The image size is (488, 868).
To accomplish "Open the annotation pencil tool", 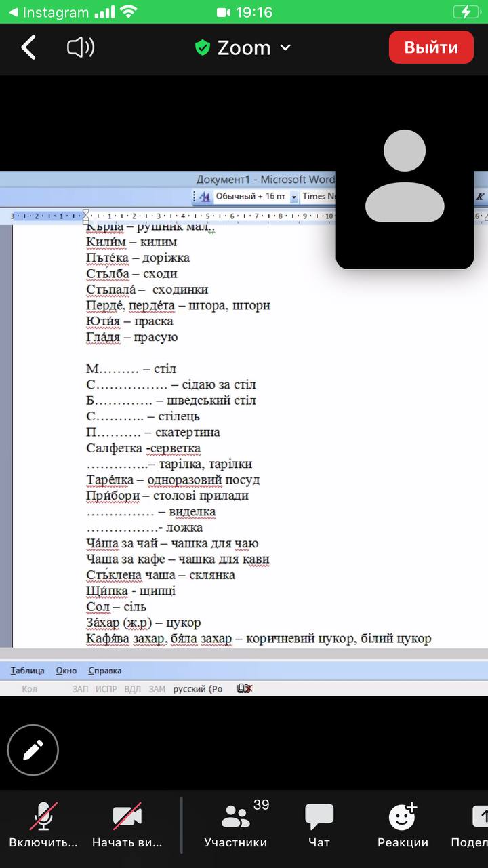I will point(33,749).
